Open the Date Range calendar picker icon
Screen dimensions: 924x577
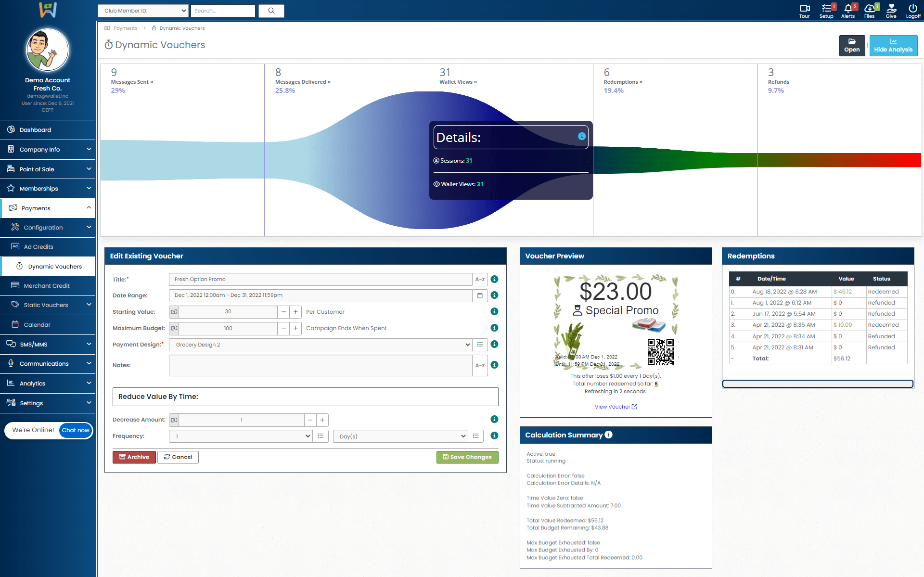(x=480, y=295)
